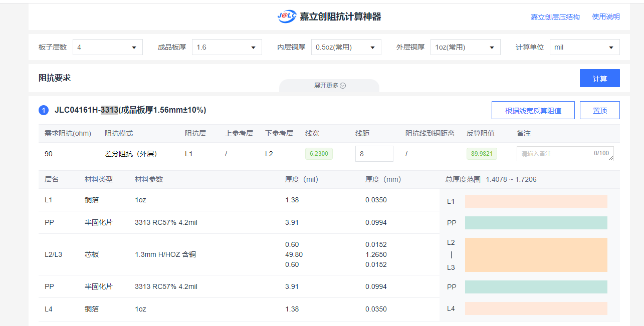644x326 pixels.
Task: Click the title JLC04161H-3313 stackup name
Action: click(x=130, y=110)
